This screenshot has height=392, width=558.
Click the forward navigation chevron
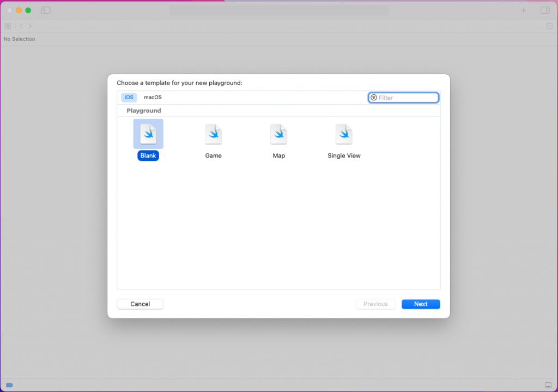click(30, 26)
